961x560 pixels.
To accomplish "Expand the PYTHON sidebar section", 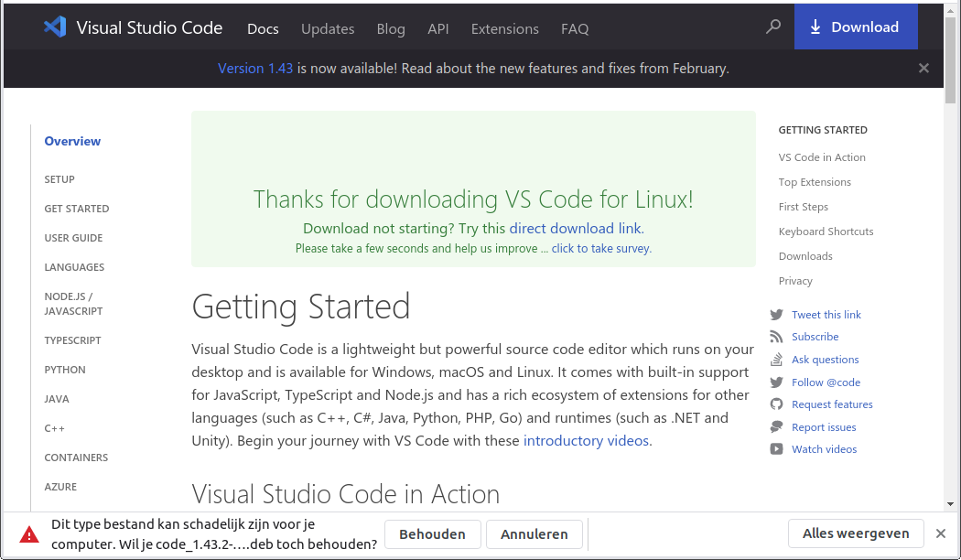I will pos(65,370).
